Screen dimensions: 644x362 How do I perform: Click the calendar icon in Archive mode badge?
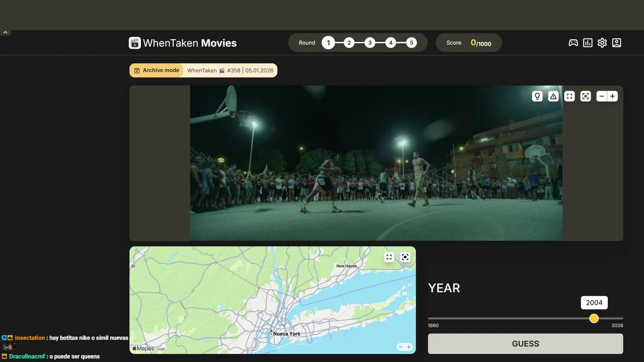137,70
